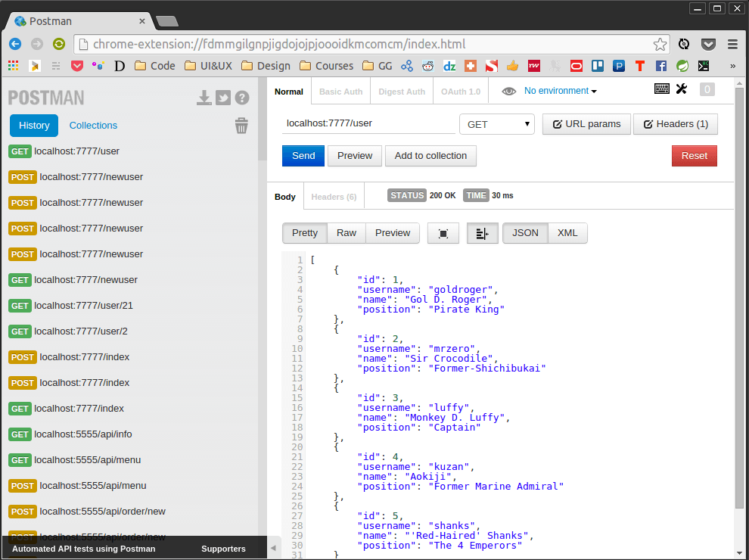Open response Headers (6) tab
The height and width of the screenshot is (560, 749).
[x=334, y=197]
